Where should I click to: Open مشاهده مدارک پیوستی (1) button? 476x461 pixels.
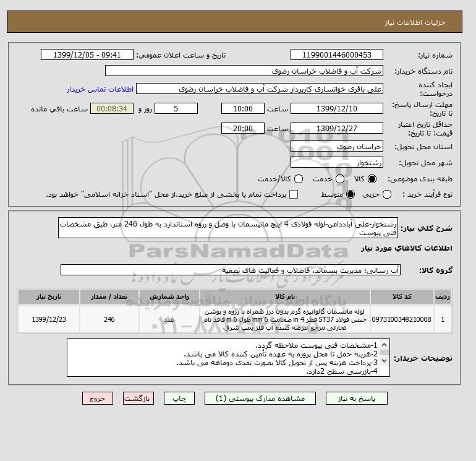[260, 399]
